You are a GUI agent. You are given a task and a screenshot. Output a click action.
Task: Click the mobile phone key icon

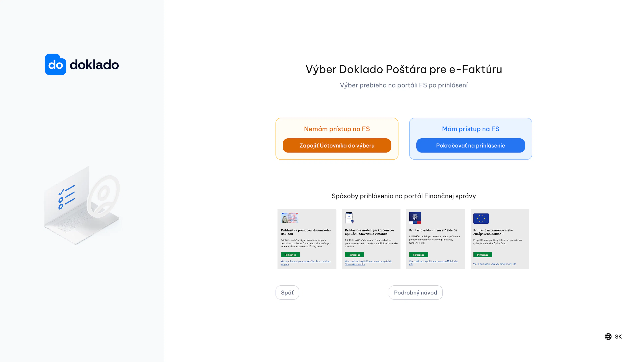tap(349, 218)
